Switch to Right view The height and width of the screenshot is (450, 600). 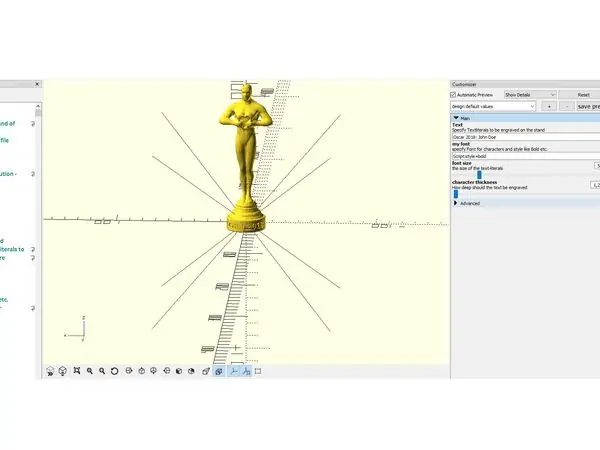(x=129, y=371)
